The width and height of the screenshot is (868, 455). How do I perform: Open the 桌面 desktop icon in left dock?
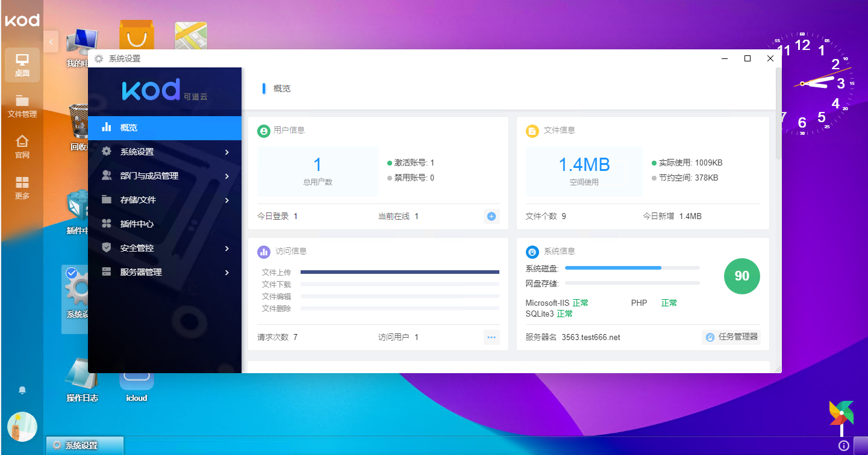22,65
